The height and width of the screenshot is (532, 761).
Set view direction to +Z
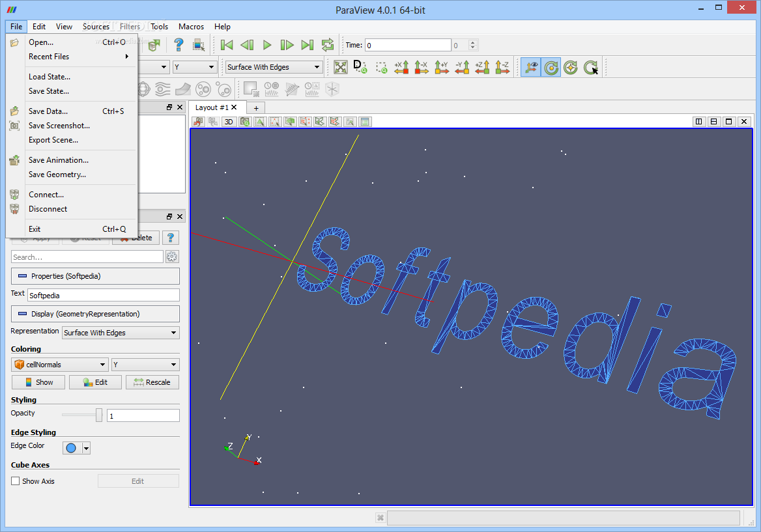(482, 68)
